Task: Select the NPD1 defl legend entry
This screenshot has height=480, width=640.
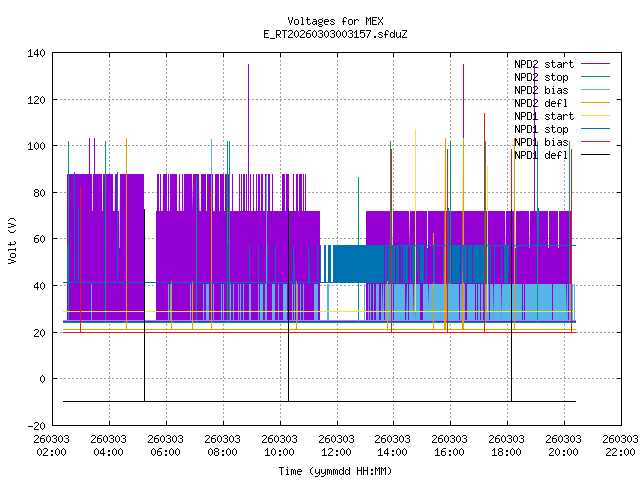Action: [x=541, y=155]
